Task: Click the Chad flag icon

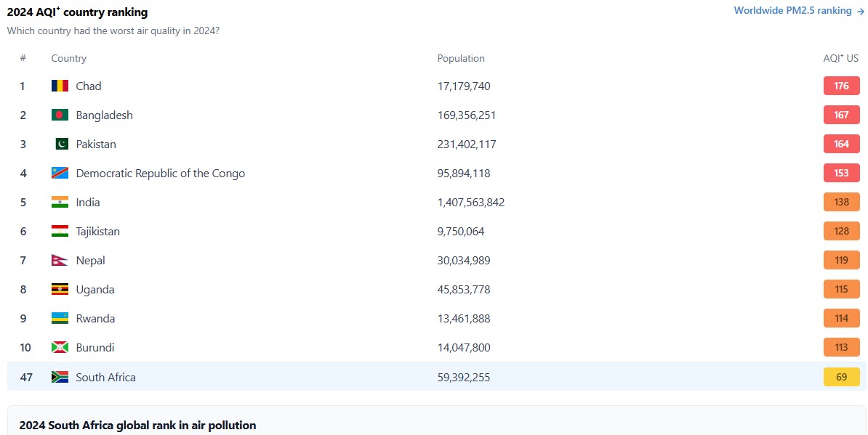Action: pos(60,86)
